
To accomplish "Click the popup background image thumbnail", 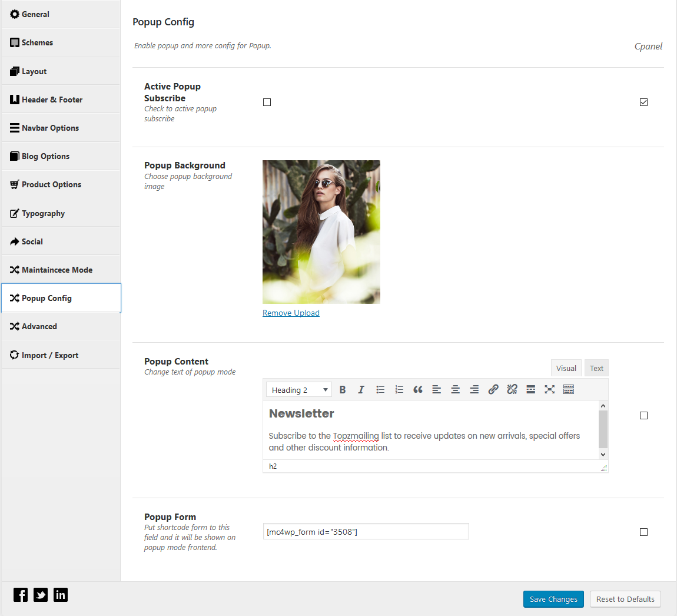I will (x=321, y=232).
